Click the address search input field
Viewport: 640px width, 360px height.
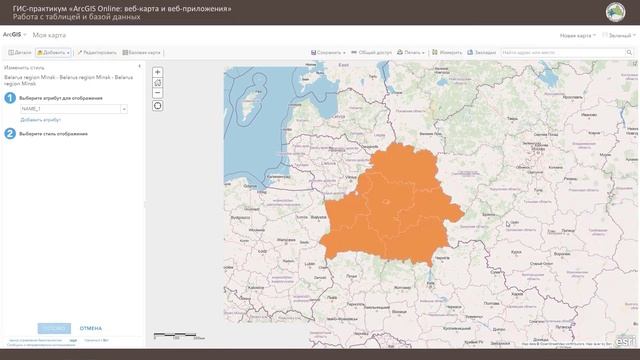pyautogui.click(x=563, y=53)
